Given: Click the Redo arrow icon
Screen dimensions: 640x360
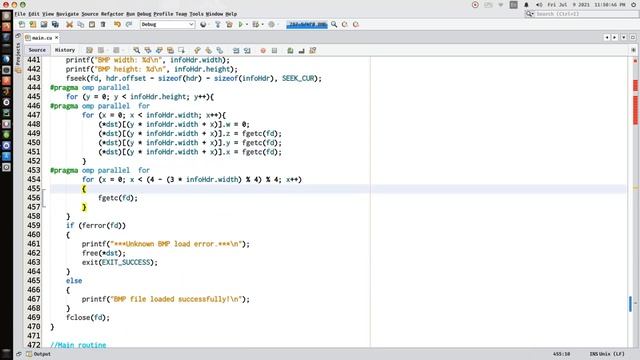Looking at the screenshot, I should (129, 24).
